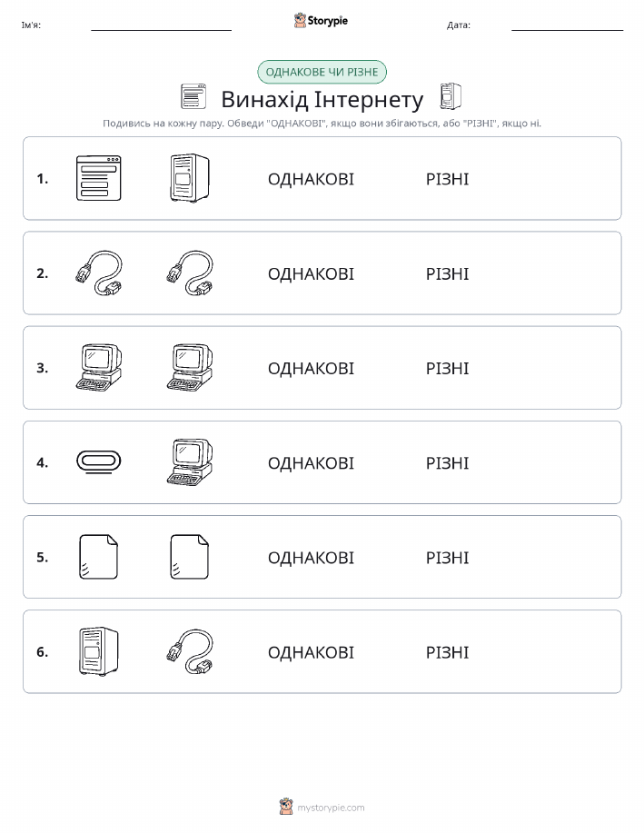Select ОДНАКОВІ for pair 2

click(x=311, y=274)
